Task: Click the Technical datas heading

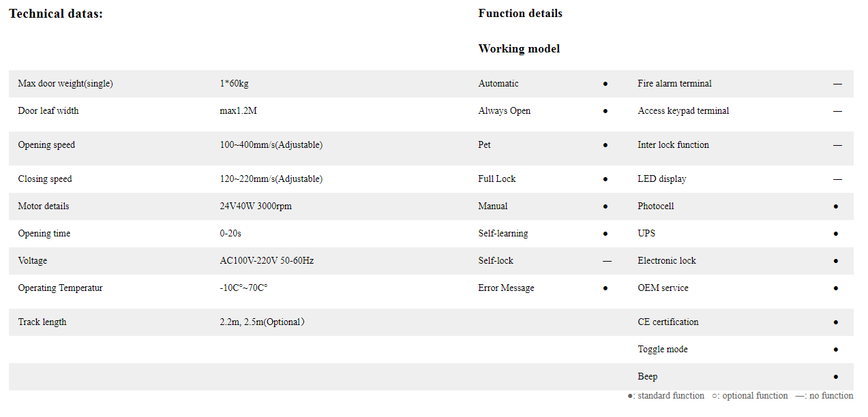Action: click(x=56, y=14)
